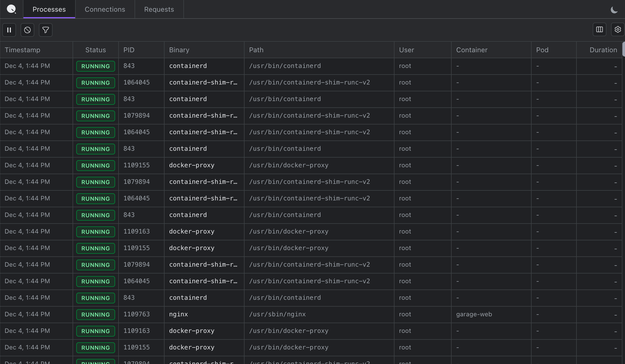Select docker-proxy row with PID 1109163
625x364 pixels.
pos(192,232)
